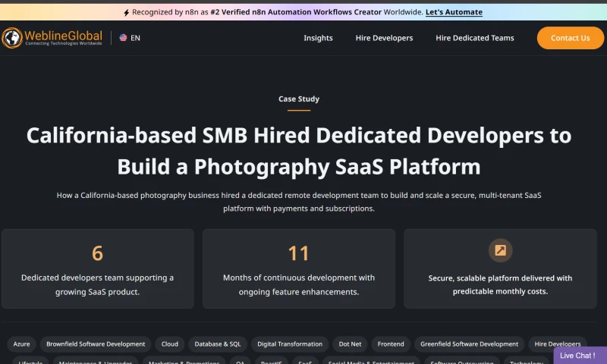Viewport: 607px width, 364px height.
Task: Select the Greenfield Software Development tag
Action: (x=469, y=344)
